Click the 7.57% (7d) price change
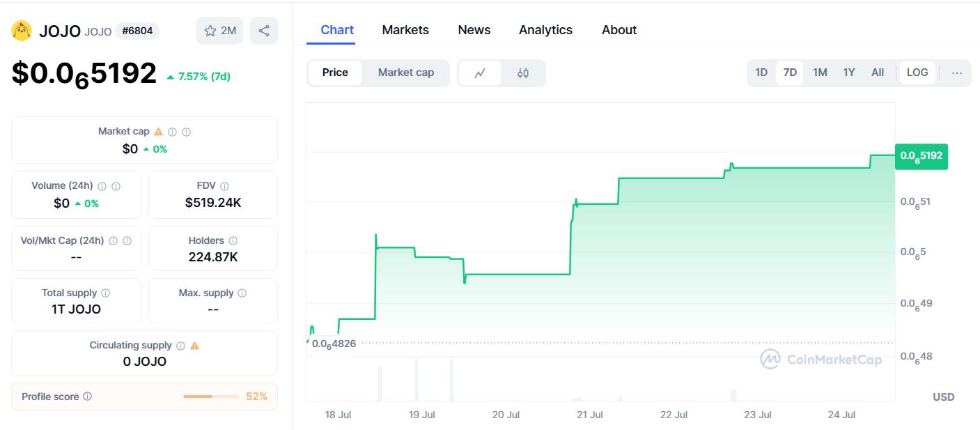Screen dimensions: 980x430 click(199, 77)
